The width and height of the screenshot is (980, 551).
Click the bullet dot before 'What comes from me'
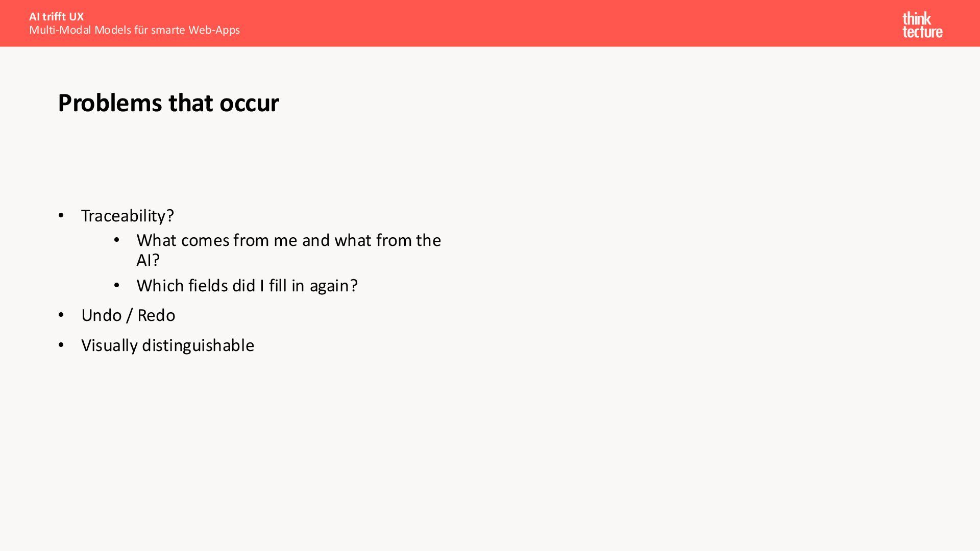pos(117,240)
